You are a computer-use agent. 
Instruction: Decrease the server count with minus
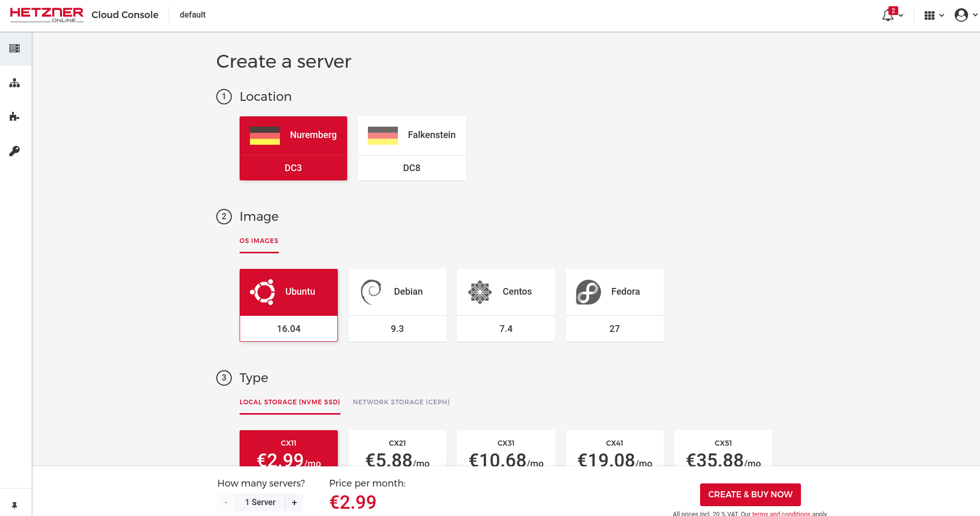pyautogui.click(x=226, y=503)
